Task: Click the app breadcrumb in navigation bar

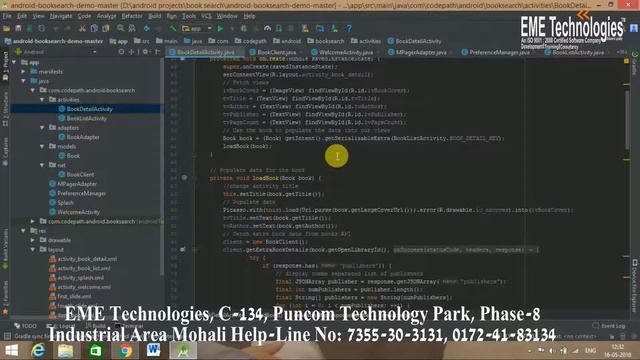Action: (x=118, y=41)
